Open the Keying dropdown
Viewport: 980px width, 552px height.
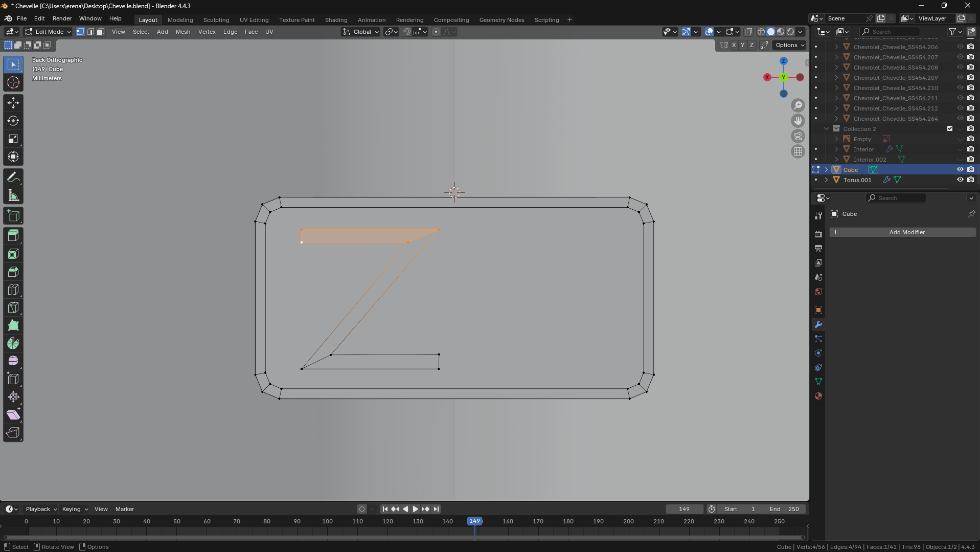click(75, 509)
